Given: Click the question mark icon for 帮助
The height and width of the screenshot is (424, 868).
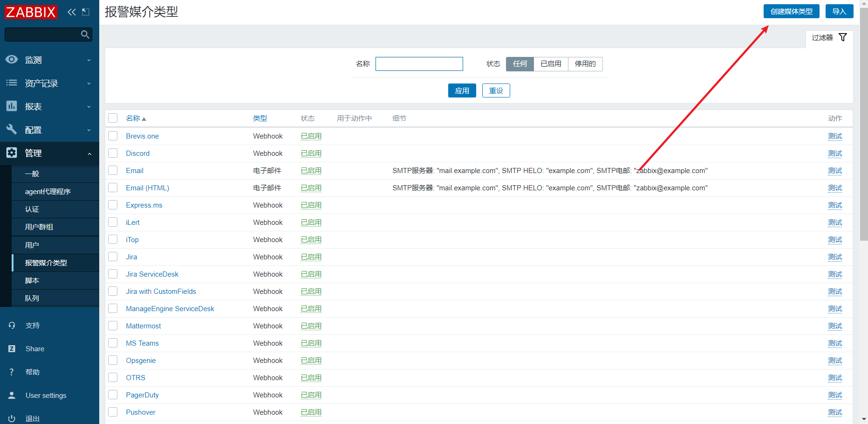Looking at the screenshot, I should [x=12, y=372].
